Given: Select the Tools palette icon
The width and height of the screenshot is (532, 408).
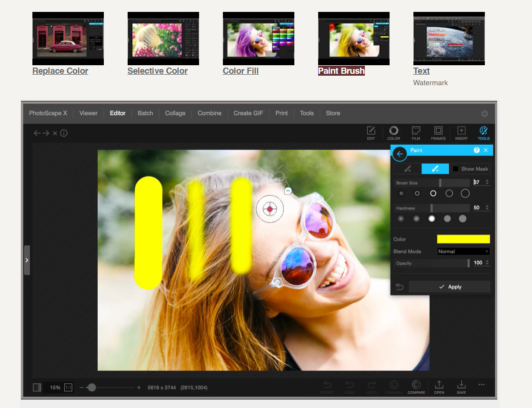Looking at the screenshot, I should click(x=483, y=133).
